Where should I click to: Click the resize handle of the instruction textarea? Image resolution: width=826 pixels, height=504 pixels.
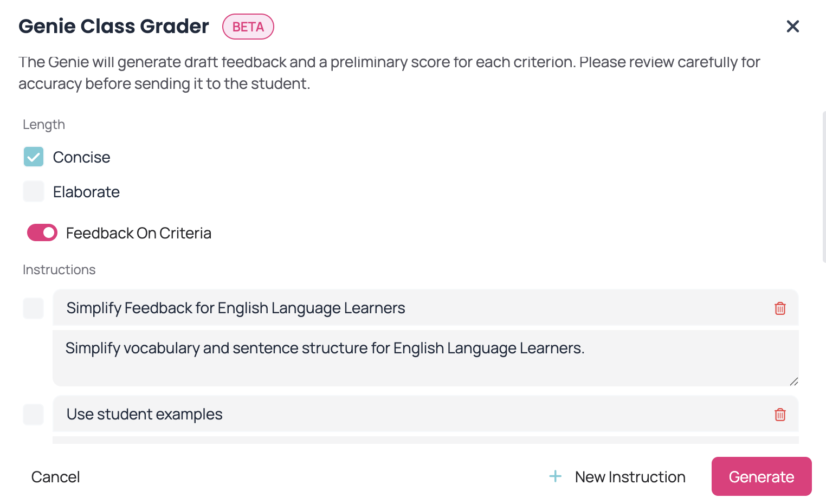point(794,382)
